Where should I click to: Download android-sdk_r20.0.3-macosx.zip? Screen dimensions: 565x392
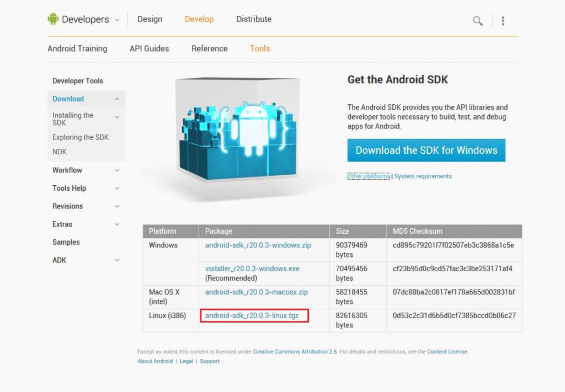tap(257, 292)
